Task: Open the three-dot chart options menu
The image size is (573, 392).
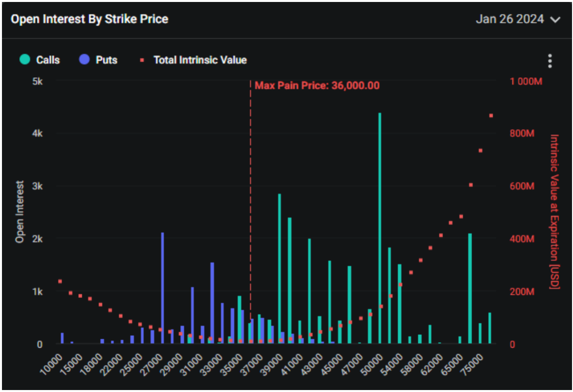Action: click(x=550, y=61)
